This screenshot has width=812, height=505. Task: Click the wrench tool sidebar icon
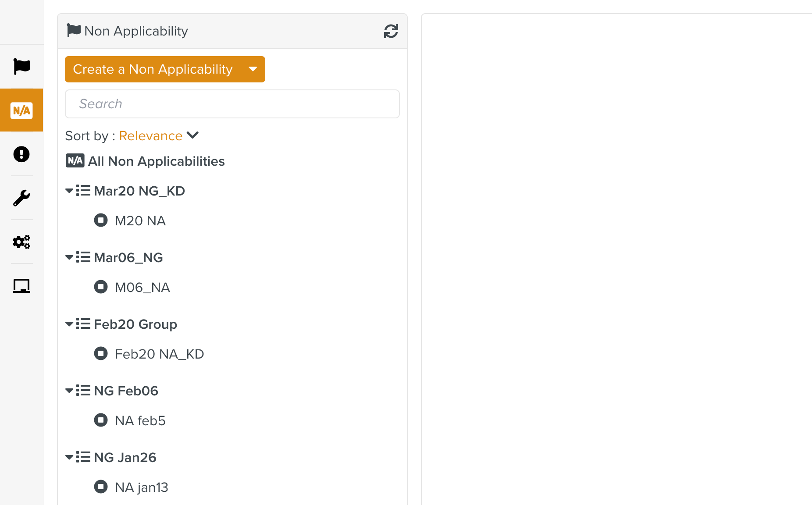pos(21,198)
